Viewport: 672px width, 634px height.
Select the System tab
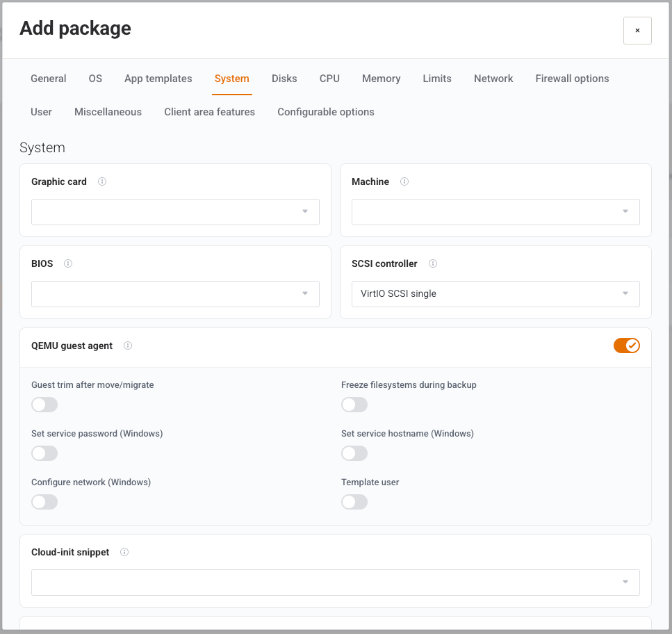(x=232, y=79)
